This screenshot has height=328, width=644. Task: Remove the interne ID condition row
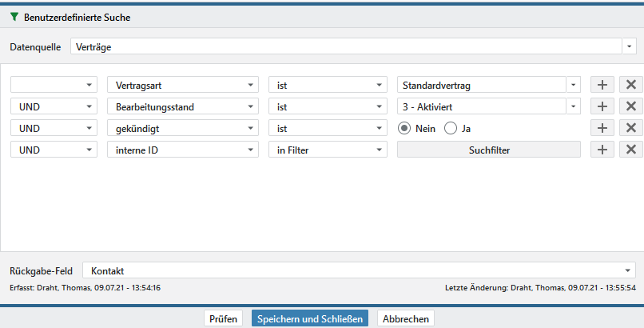pyautogui.click(x=630, y=150)
